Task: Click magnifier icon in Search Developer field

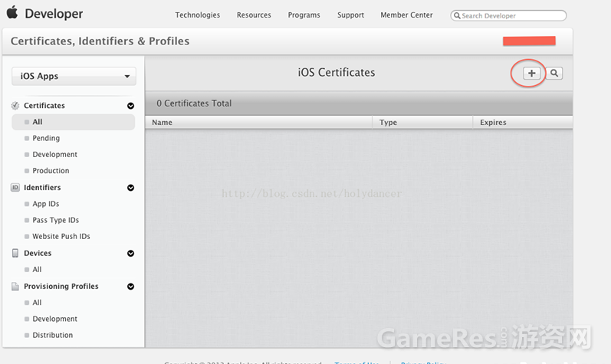Action: (458, 15)
